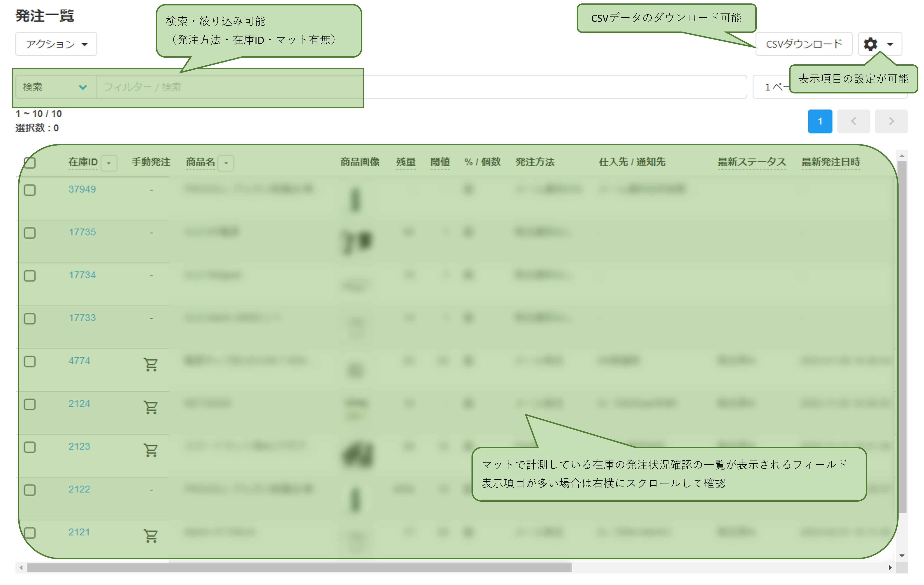This screenshot has width=924, height=585.
Task: Check the row for 在庫ID 4774
Action: [29, 361]
